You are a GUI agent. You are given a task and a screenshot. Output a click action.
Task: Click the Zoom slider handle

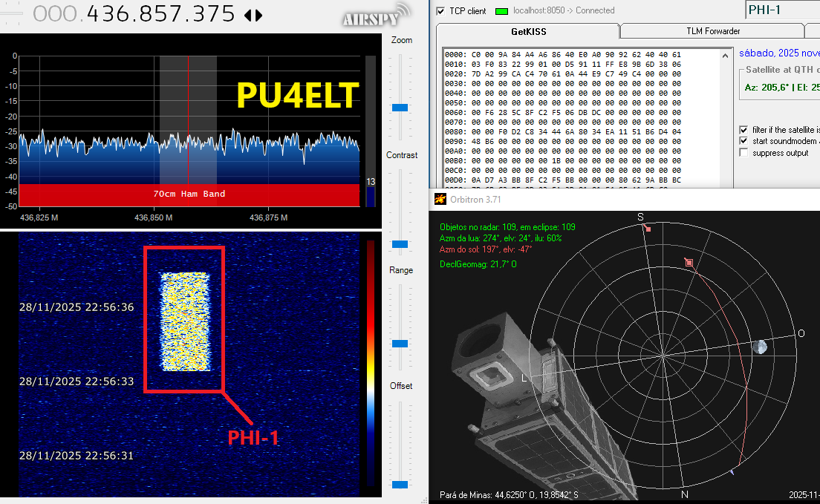coord(400,108)
